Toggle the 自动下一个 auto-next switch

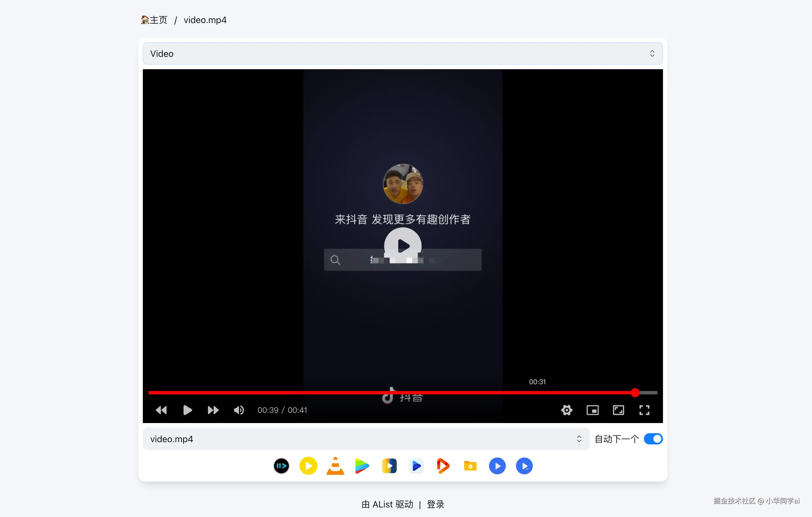pos(653,439)
